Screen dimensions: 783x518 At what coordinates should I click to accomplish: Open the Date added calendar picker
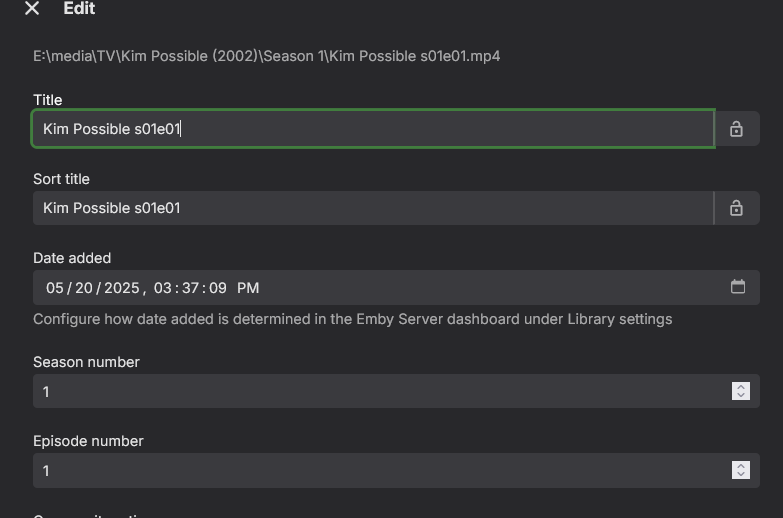pos(738,287)
